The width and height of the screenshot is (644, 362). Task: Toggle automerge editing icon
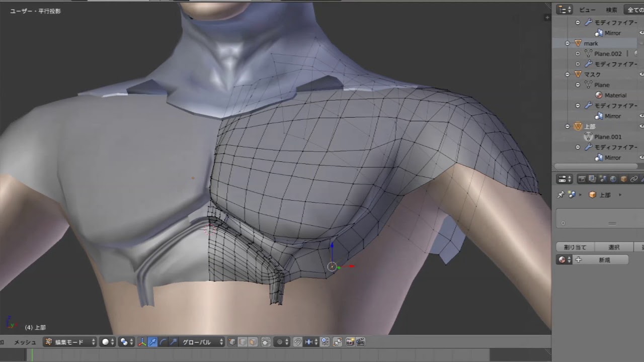(x=337, y=342)
